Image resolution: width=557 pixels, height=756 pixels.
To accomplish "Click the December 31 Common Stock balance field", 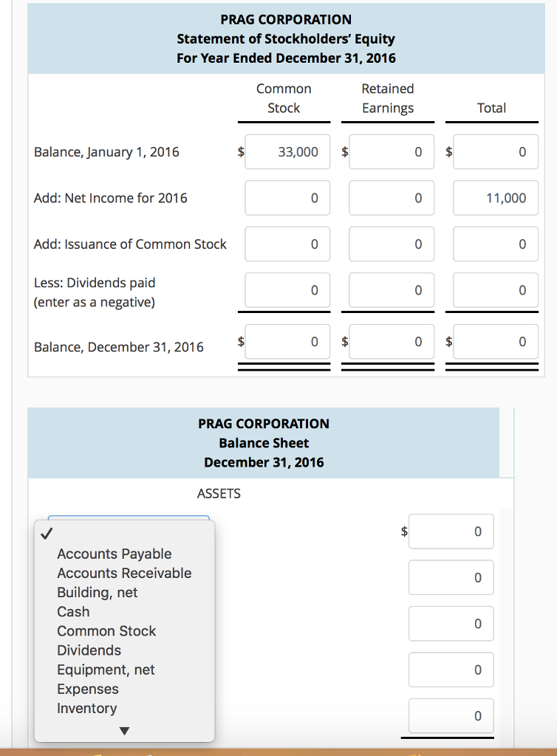I will (x=287, y=341).
